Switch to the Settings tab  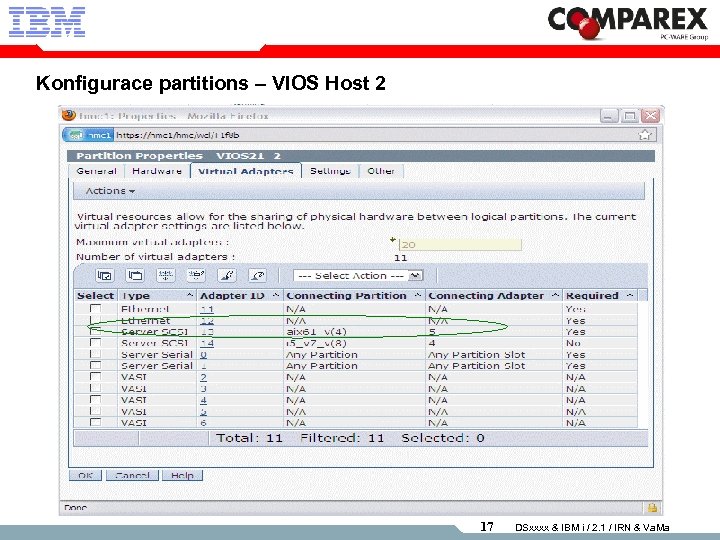click(x=330, y=171)
